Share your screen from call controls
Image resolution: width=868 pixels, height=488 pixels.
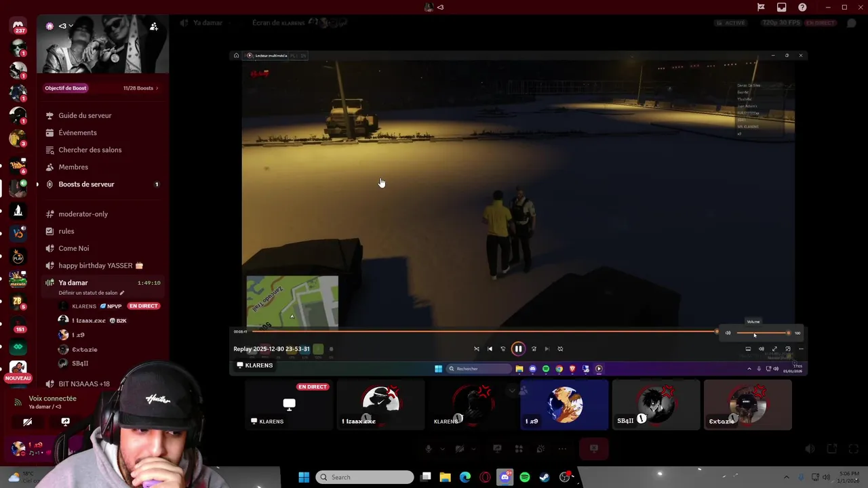[497, 449]
